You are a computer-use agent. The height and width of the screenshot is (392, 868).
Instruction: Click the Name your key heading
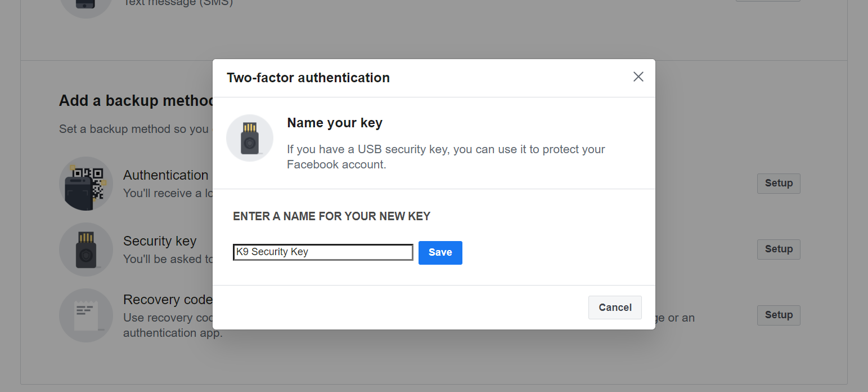[x=335, y=123]
